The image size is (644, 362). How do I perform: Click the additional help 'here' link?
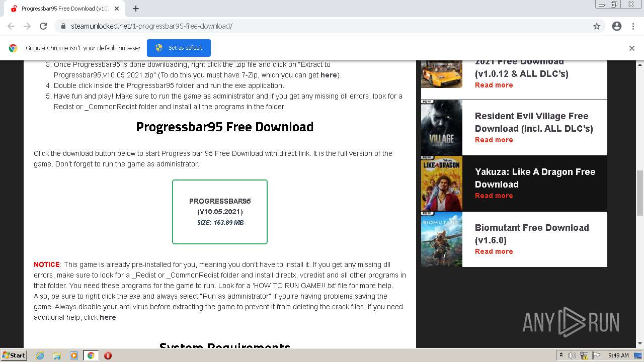[108, 317]
